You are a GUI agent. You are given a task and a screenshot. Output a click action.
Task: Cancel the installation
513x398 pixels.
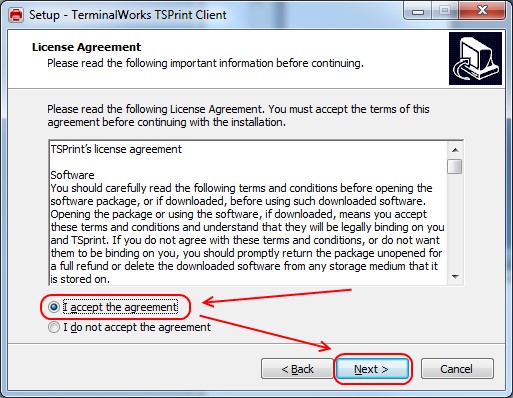pyautogui.click(x=457, y=369)
